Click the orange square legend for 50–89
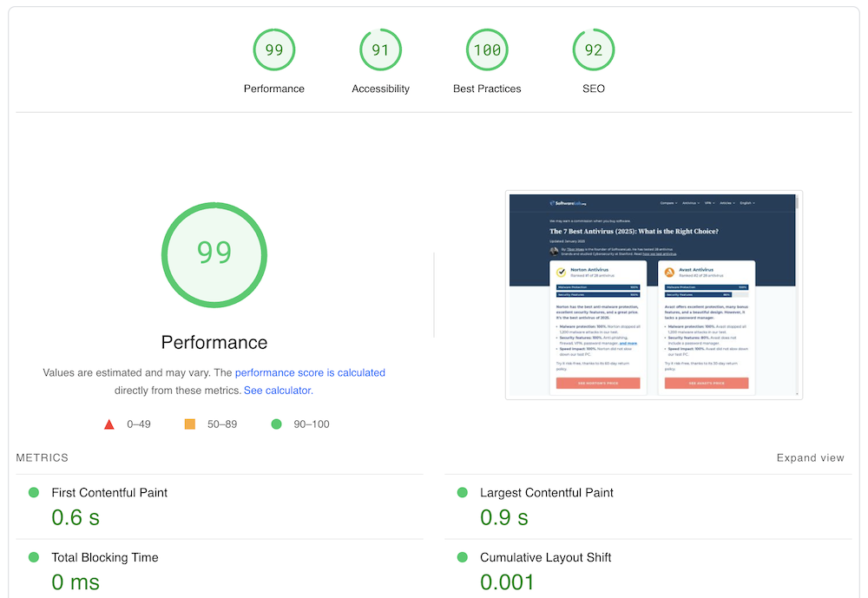This screenshot has height=598, width=868. [189, 424]
